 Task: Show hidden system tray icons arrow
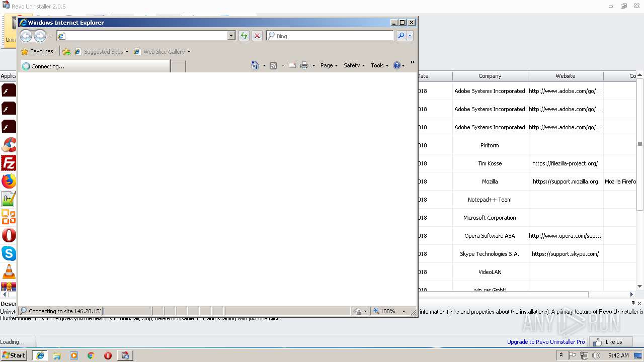[561, 355]
